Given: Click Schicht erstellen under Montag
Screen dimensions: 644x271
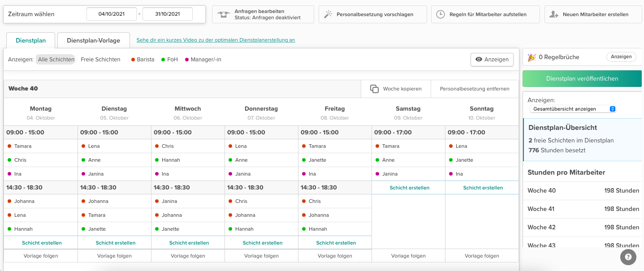Looking at the screenshot, I should point(42,243).
